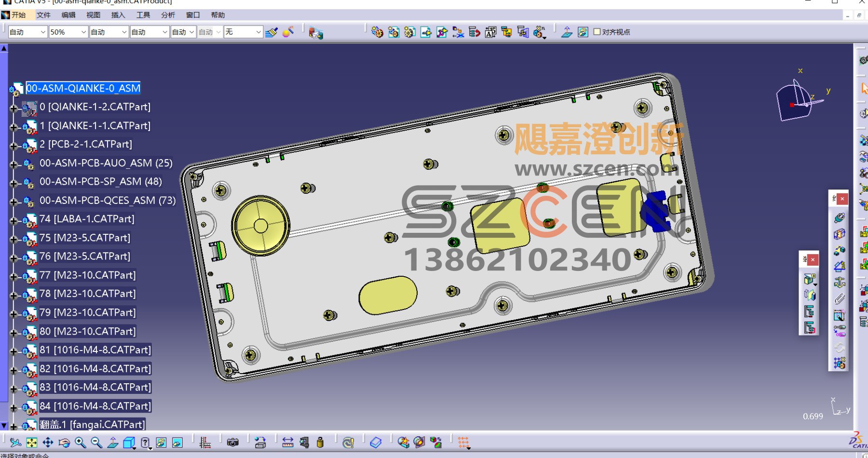The image size is (868, 458).
Task: Click the Capture camera icon
Action: click(x=233, y=443)
